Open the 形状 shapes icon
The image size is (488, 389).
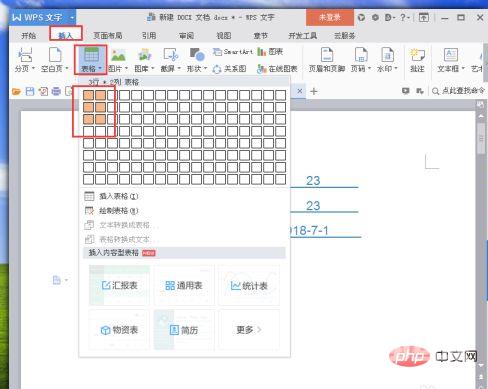click(197, 55)
